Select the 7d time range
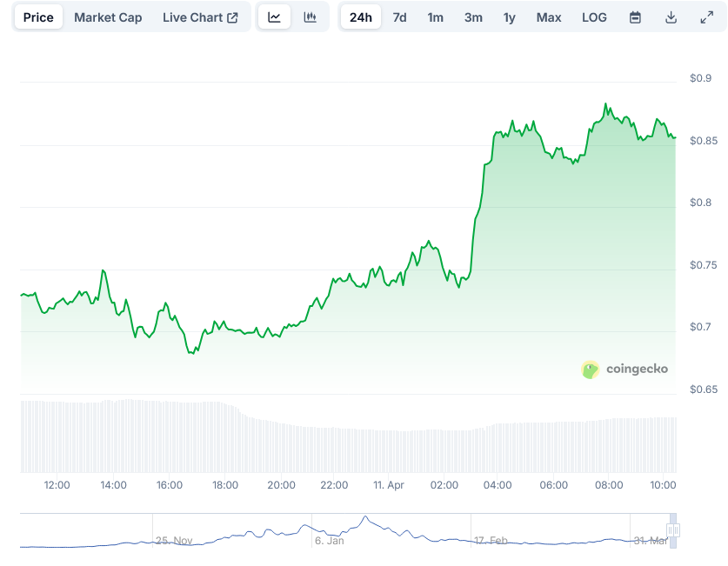This screenshot has width=728, height=566. tap(399, 17)
